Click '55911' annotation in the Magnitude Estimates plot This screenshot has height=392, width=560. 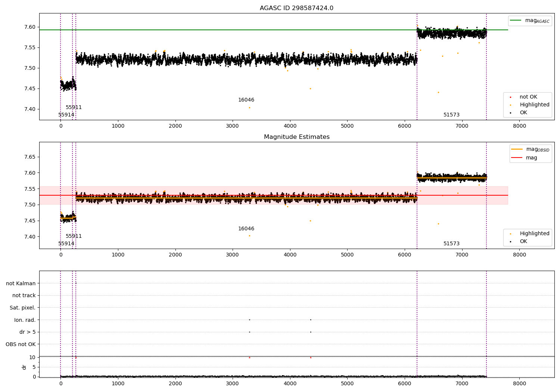pos(74,236)
